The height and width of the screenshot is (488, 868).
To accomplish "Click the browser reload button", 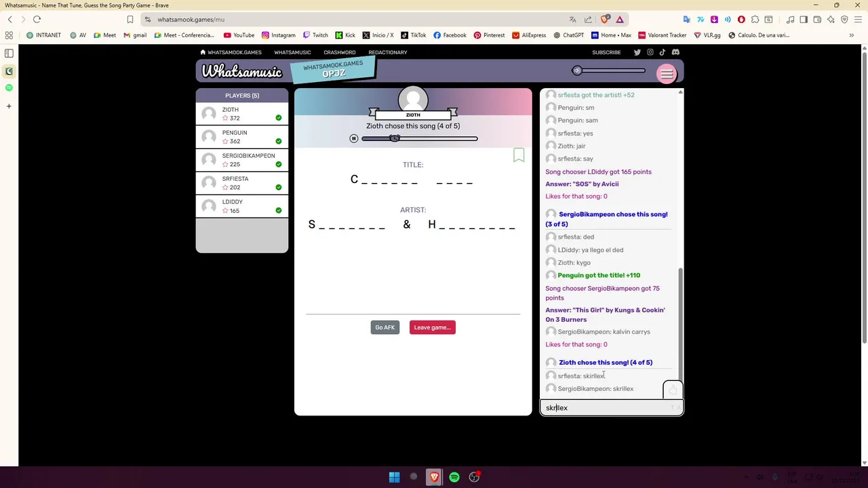I will 37,20.
